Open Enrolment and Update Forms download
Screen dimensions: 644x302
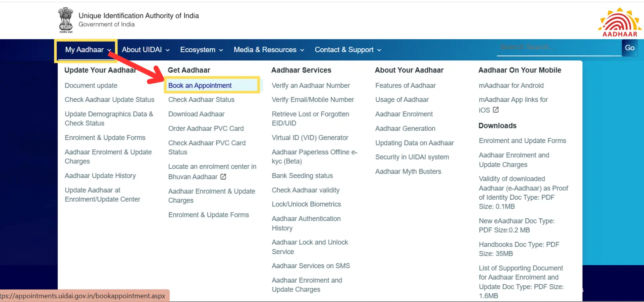[522, 141]
